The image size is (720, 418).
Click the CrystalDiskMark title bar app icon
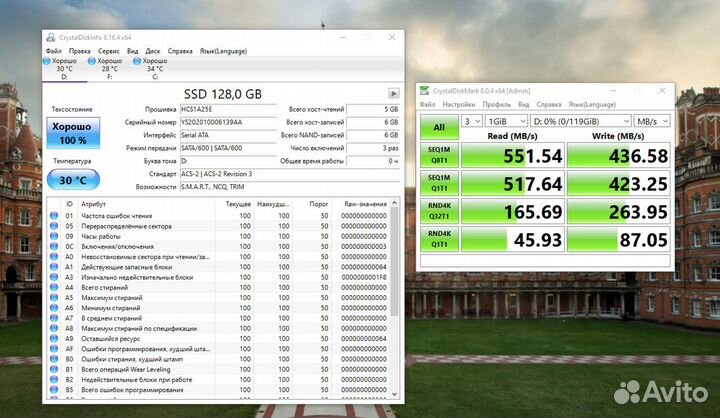coord(425,90)
